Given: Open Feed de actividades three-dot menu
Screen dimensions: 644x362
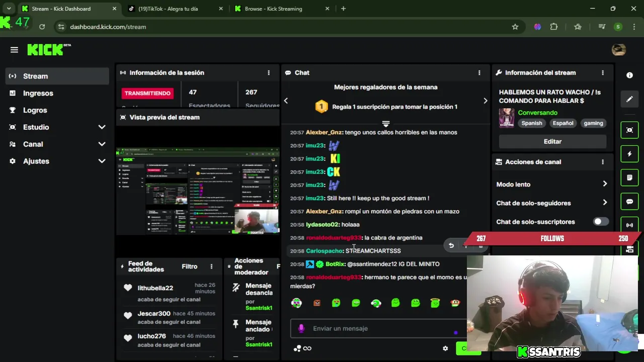Looking at the screenshot, I should (x=211, y=266).
